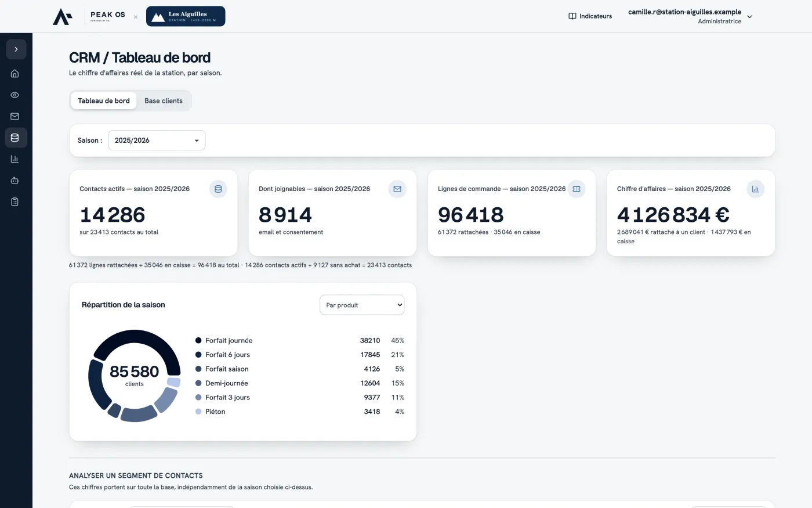812x508 pixels.
Task: Click the 96 418 order lines value
Action: click(471, 215)
